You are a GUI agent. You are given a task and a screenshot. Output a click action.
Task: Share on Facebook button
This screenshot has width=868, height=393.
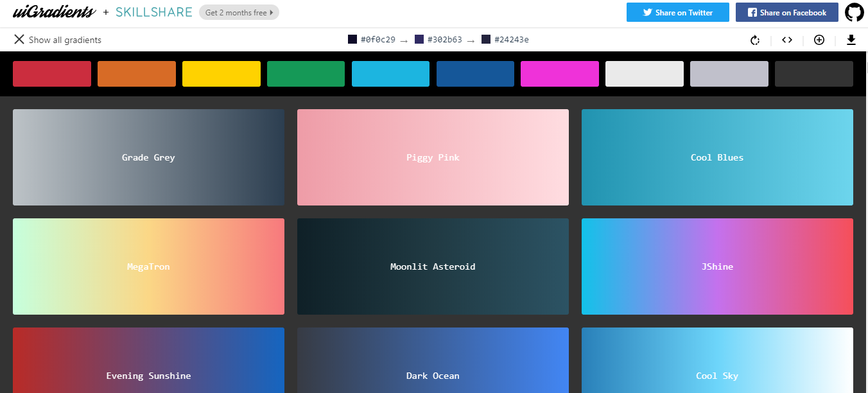(x=787, y=12)
